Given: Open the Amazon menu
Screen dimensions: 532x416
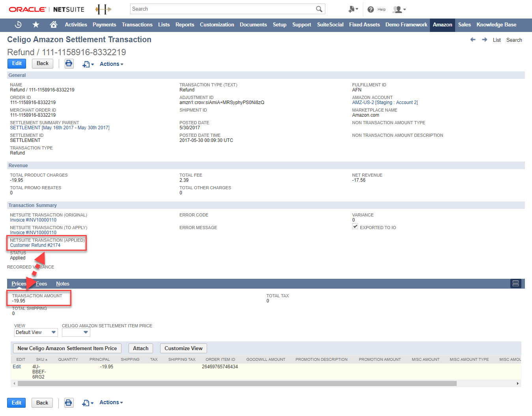Looking at the screenshot, I should coord(442,24).
